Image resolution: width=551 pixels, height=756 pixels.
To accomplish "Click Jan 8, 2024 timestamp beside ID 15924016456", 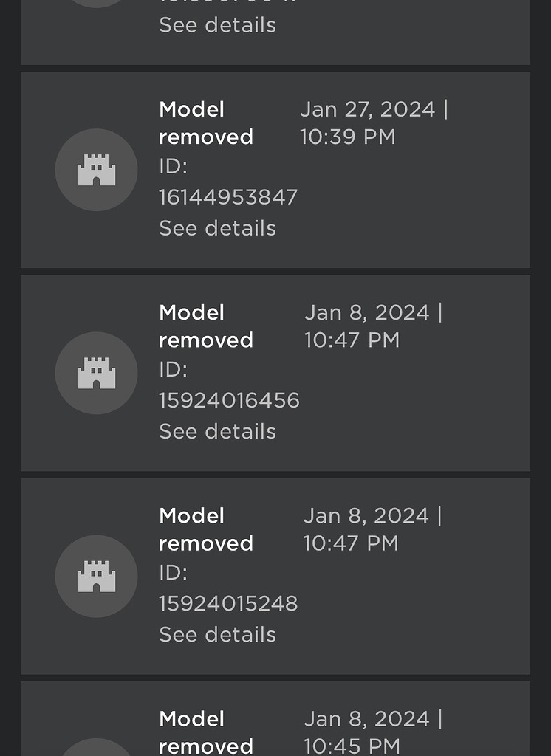I will tap(374, 326).
